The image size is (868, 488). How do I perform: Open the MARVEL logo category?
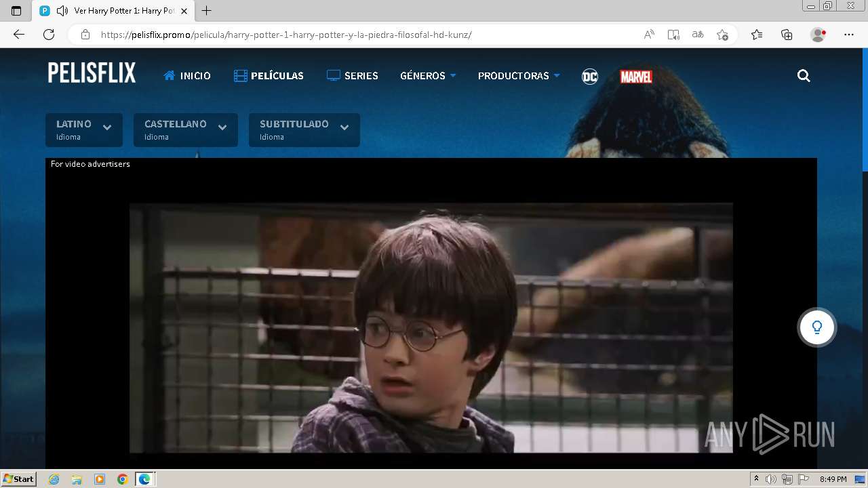pos(636,77)
